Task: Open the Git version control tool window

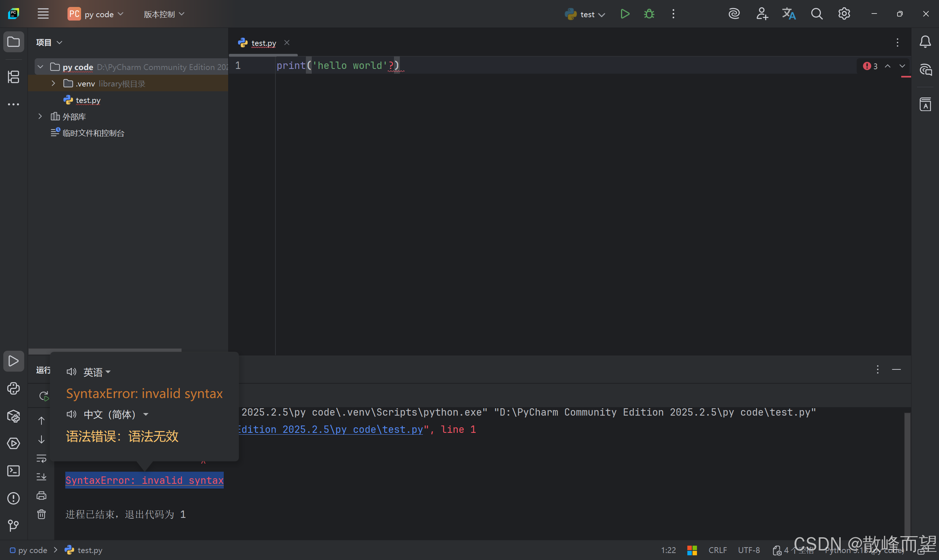Action: coord(14,525)
